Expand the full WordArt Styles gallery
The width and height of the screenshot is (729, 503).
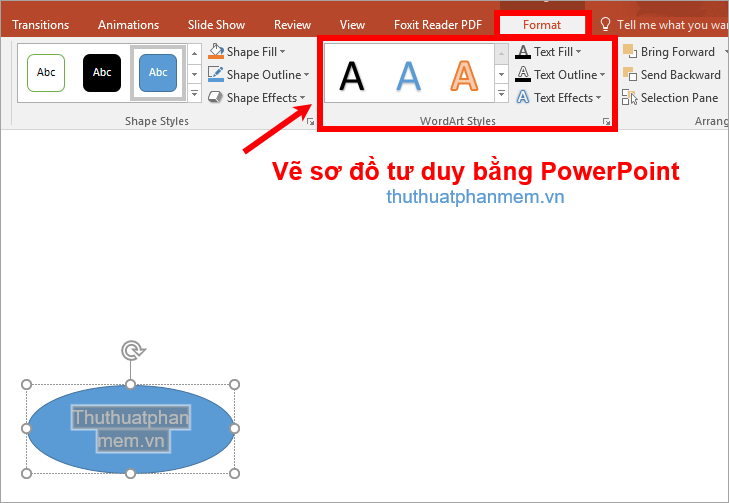pyautogui.click(x=501, y=93)
